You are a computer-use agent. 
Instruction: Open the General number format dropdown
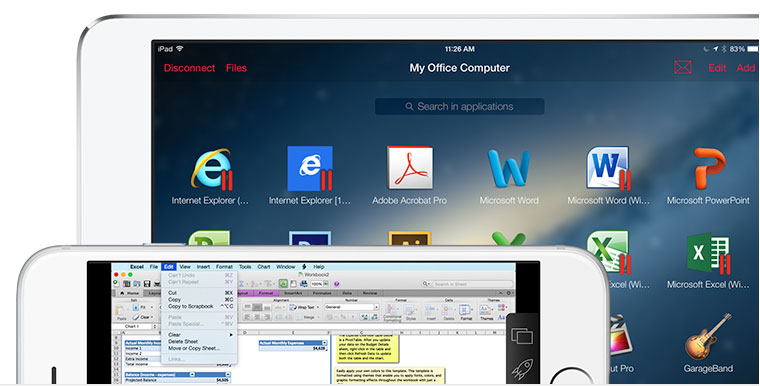point(352,307)
